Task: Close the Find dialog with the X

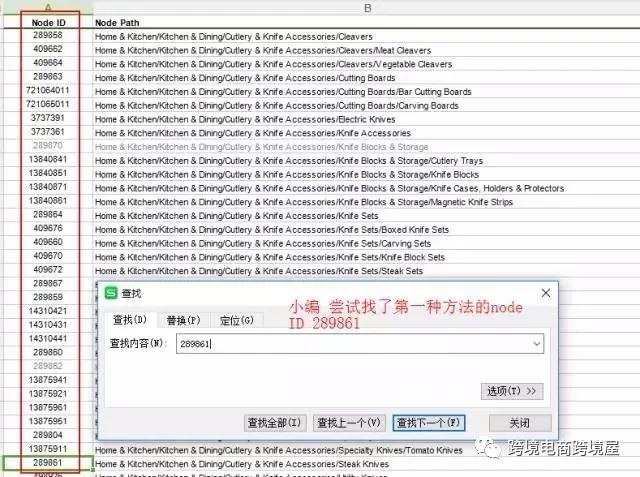Action: [x=545, y=293]
